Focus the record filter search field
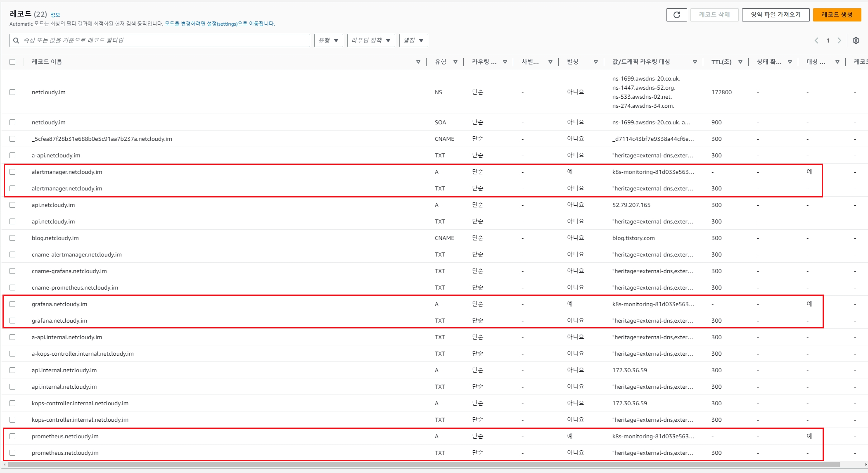 pyautogui.click(x=165, y=40)
